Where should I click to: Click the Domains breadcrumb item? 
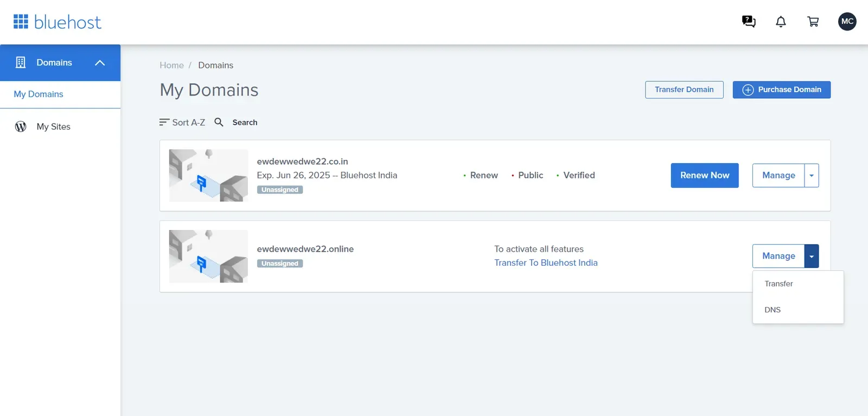tap(215, 66)
